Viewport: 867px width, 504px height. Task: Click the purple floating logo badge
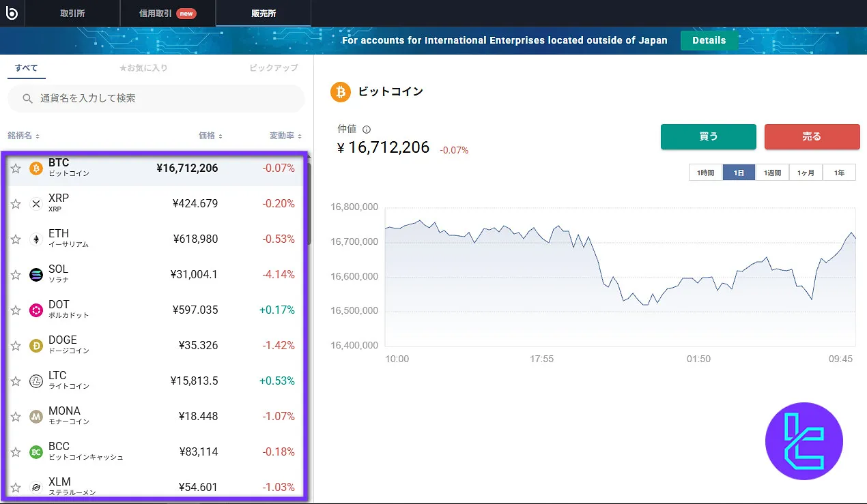(x=804, y=441)
